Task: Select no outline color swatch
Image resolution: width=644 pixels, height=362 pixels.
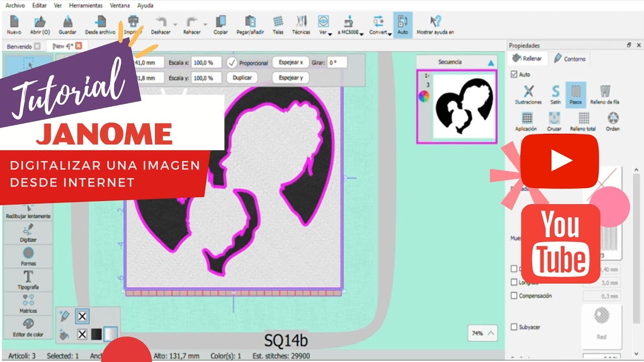Action: (83, 316)
